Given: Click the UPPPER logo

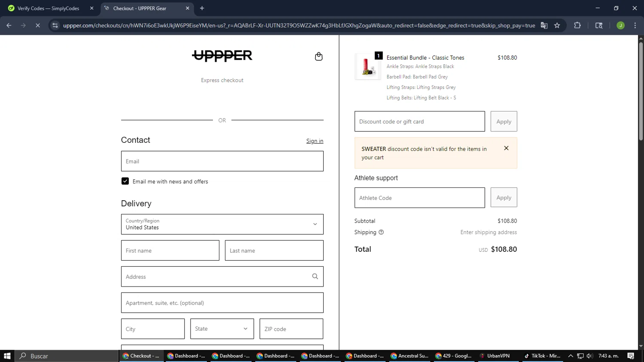Looking at the screenshot, I should pos(222,56).
